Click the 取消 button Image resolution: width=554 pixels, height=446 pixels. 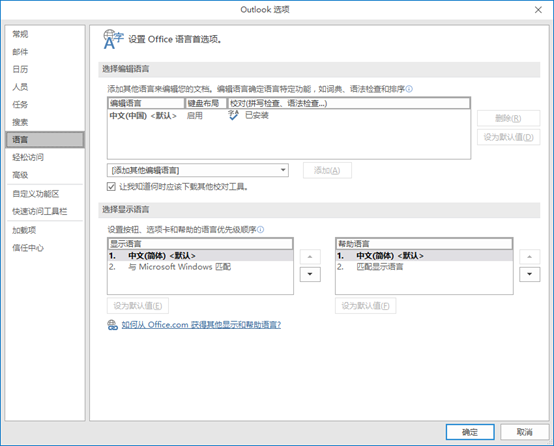coord(524,432)
